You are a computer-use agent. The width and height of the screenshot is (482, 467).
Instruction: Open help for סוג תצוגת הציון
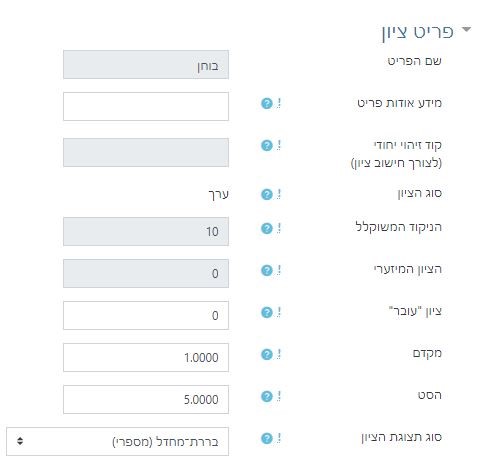267,438
